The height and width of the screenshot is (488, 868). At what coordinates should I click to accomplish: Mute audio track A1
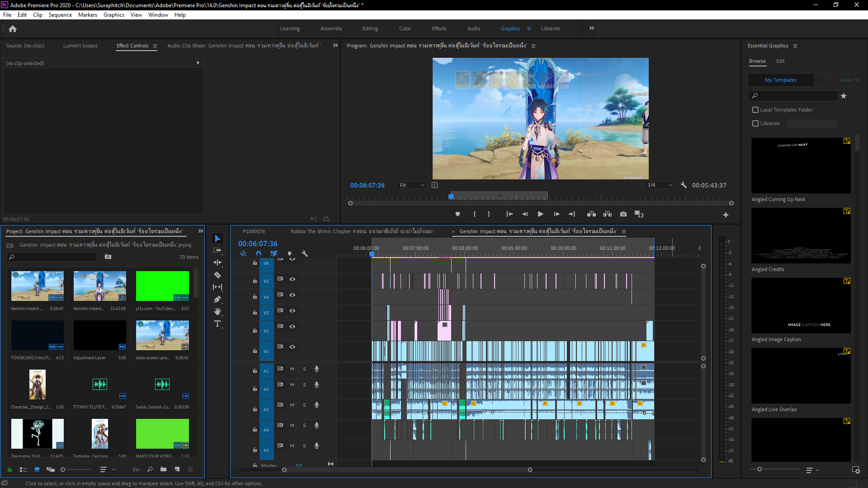click(x=292, y=369)
